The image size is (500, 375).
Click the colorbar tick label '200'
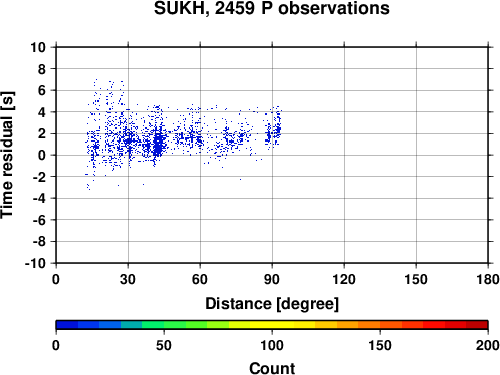[488, 345]
